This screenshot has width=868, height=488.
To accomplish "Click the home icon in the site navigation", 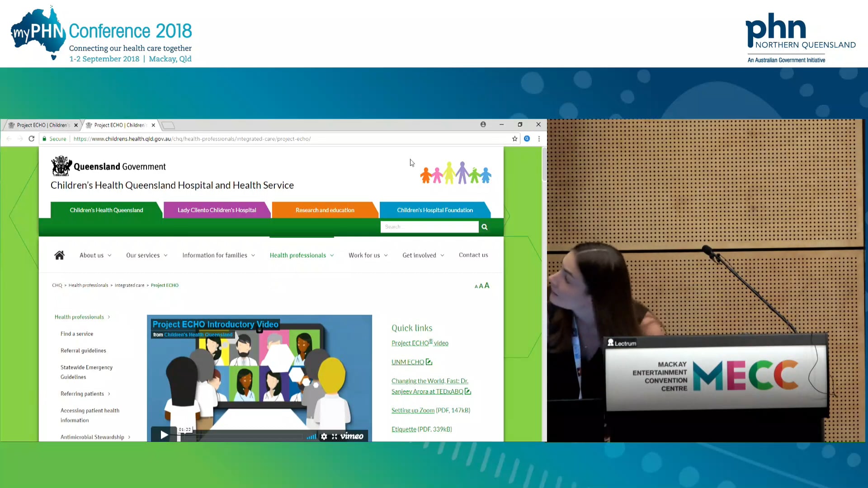I will tap(59, 255).
